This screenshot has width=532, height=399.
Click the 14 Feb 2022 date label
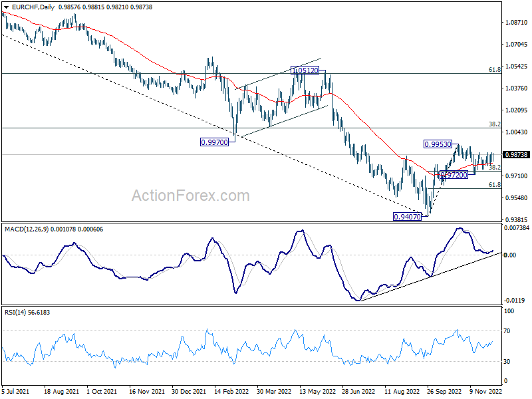[231, 391]
